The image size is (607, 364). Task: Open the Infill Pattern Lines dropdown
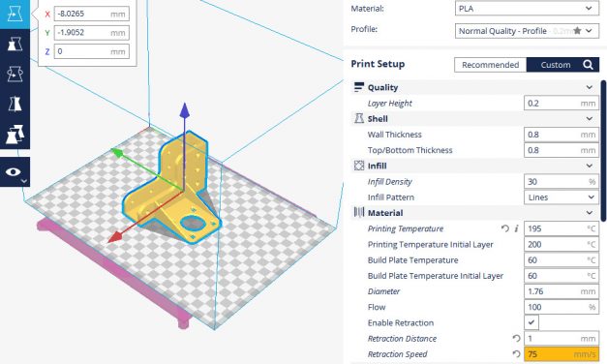coord(561,197)
